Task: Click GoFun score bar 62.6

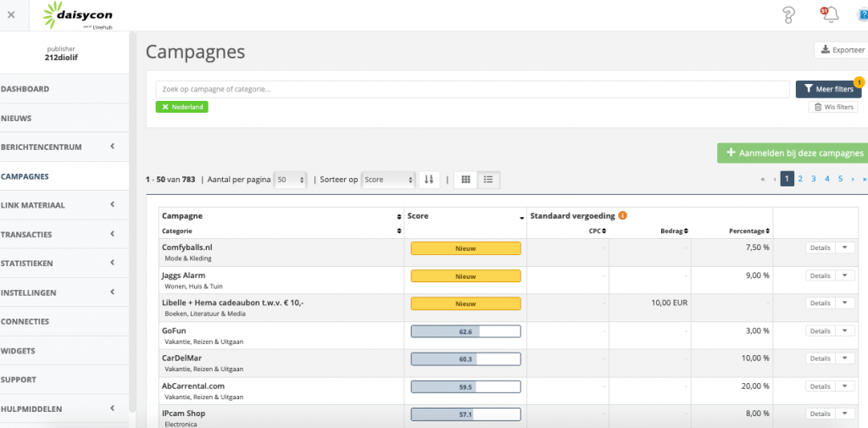Action: pos(465,331)
